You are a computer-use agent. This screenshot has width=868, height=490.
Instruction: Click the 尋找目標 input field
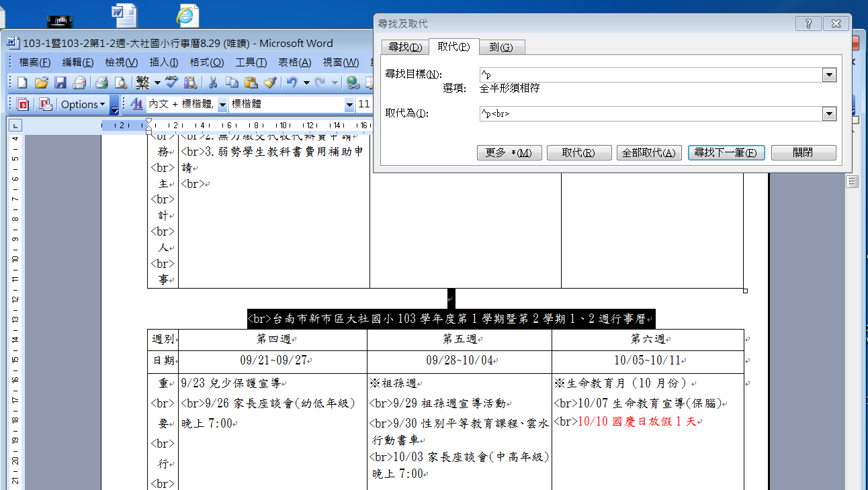click(x=650, y=75)
